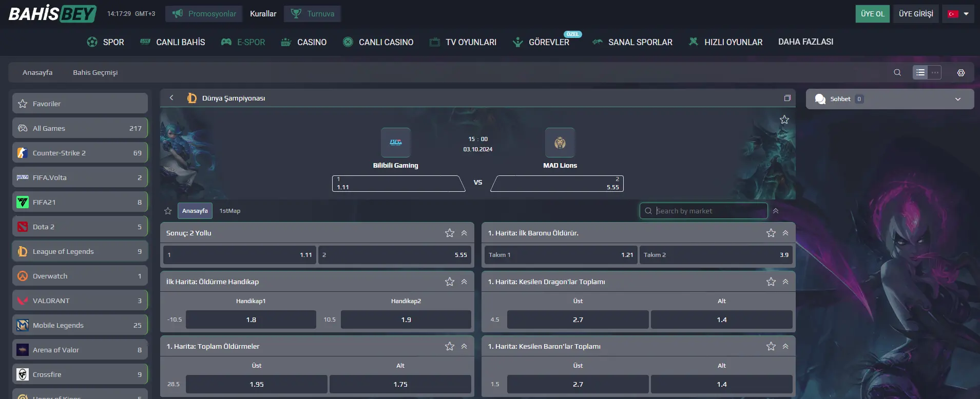The width and height of the screenshot is (980, 399).
Task: Open the Kurallar link
Action: (263, 14)
